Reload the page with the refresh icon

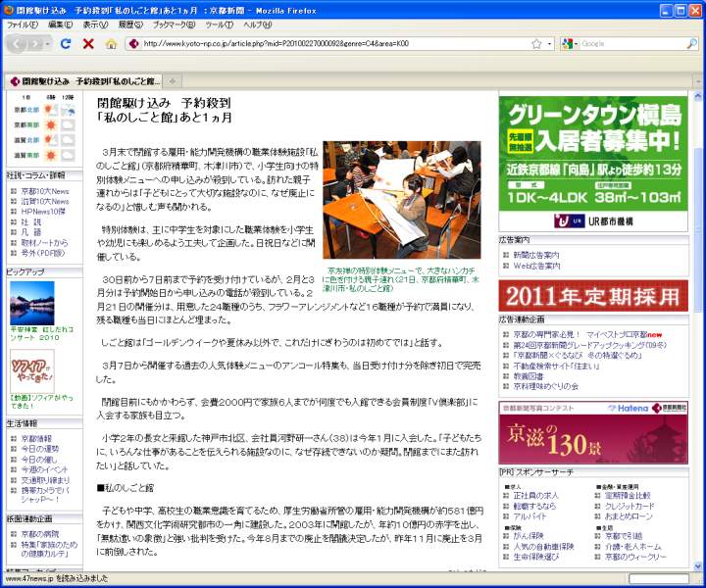(x=66, y=44)
